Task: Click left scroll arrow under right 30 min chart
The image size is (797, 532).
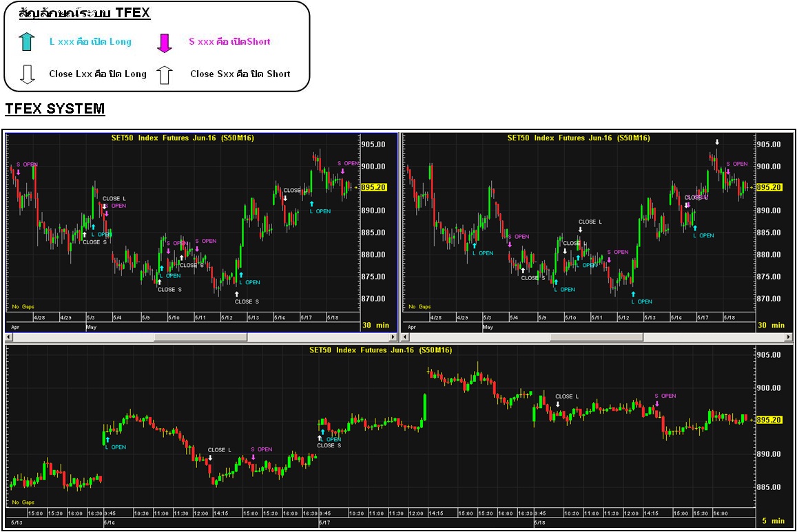Action: point(405,337)
